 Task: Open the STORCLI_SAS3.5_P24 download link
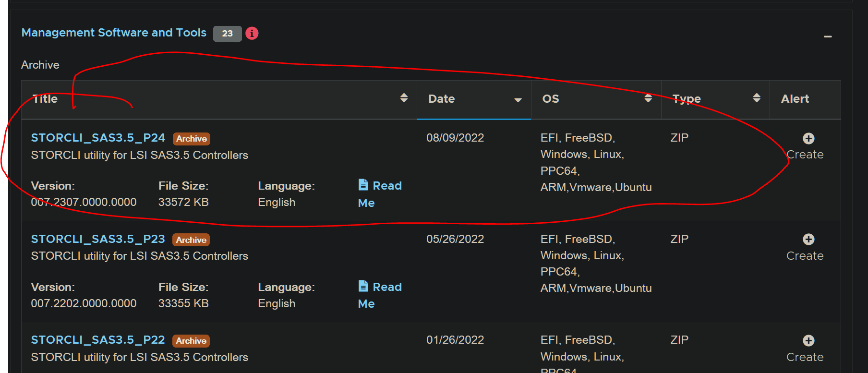[98, 138]
